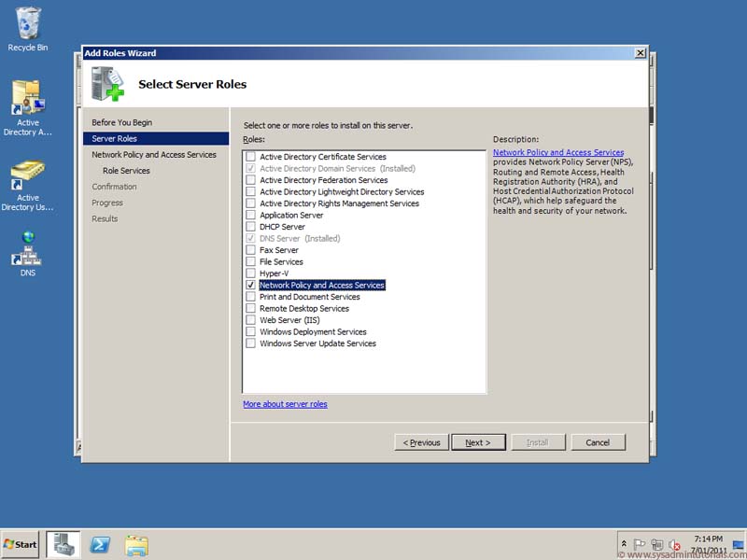This screenshot has width=747, height=560.
Task: Open the Recycle Bin desktop icon
Action: (28, 29)
